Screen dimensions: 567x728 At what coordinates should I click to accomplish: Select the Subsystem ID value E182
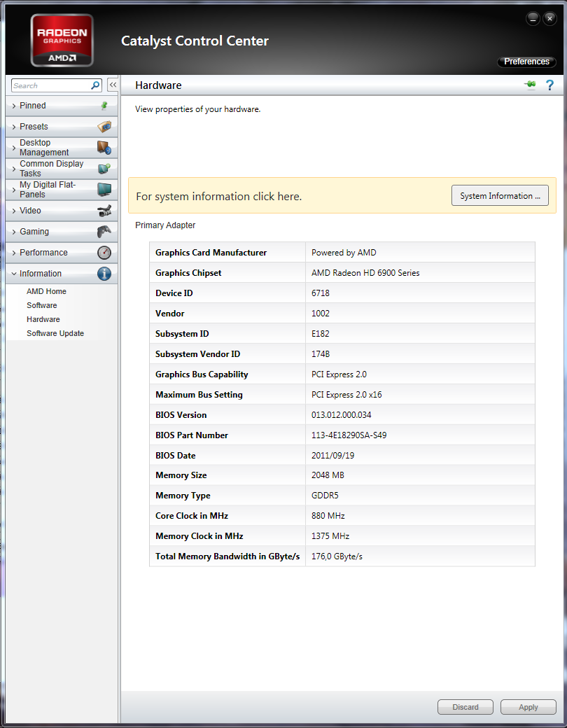pos(321,334)
